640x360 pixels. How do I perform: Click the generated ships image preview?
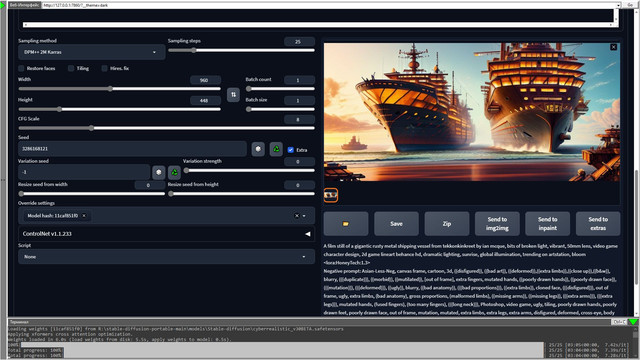[472, 112]
